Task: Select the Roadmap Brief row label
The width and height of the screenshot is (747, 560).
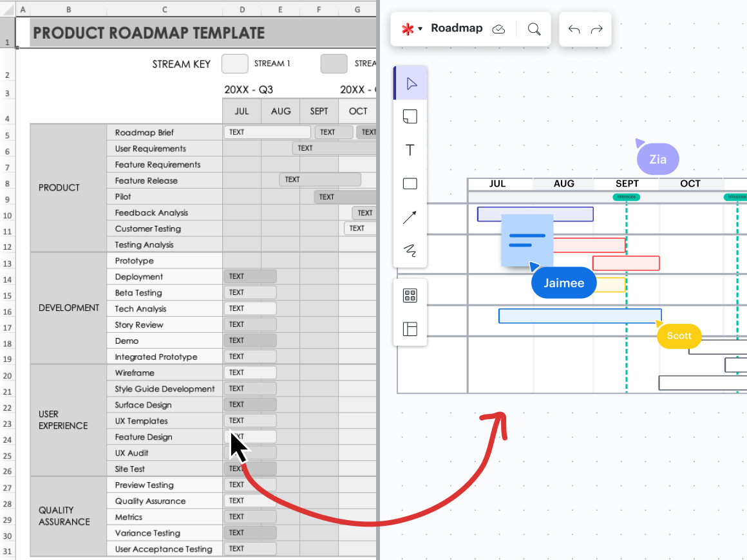Action: point(144,133)
